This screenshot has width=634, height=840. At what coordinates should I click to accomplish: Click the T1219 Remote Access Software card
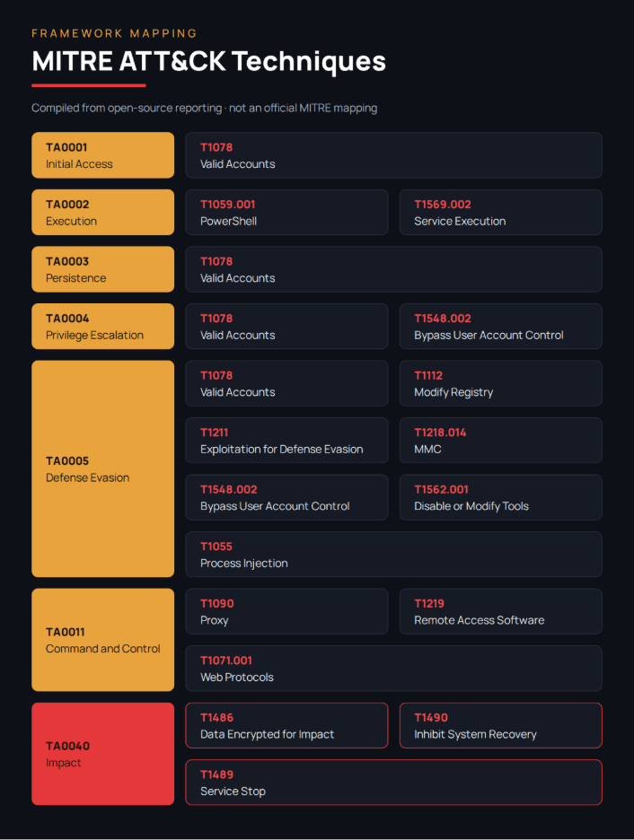500,612
